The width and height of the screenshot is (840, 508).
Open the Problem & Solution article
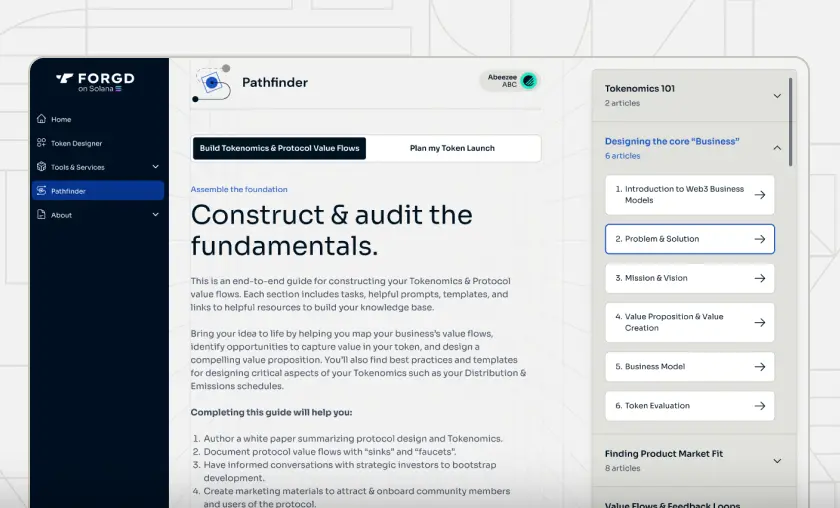point(689,239)
